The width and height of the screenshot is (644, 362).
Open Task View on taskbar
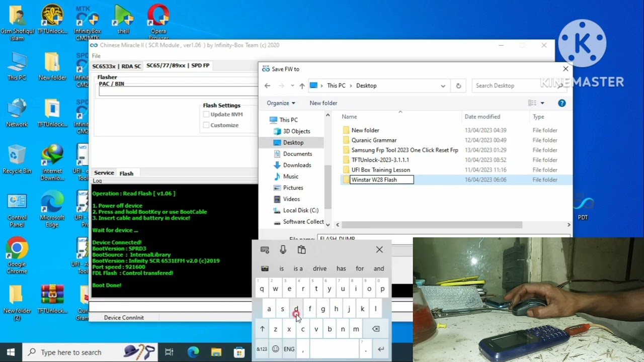point(169,352)
